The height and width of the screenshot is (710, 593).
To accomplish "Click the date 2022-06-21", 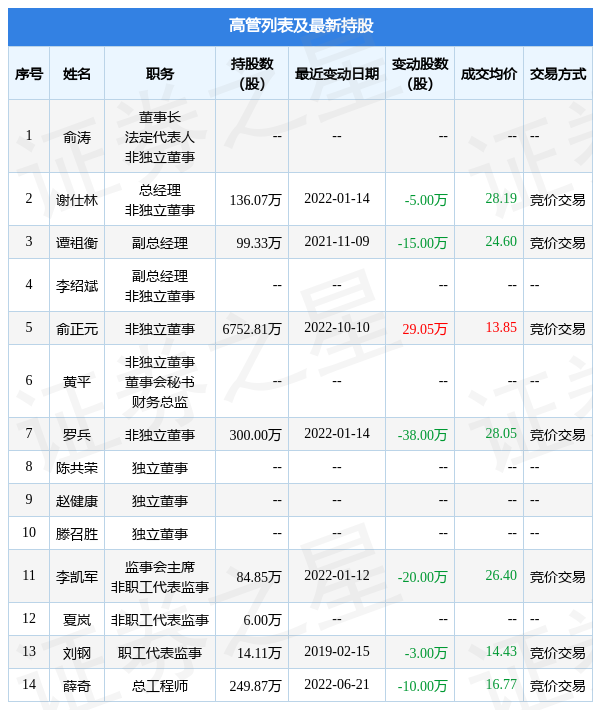I will 337,685.
